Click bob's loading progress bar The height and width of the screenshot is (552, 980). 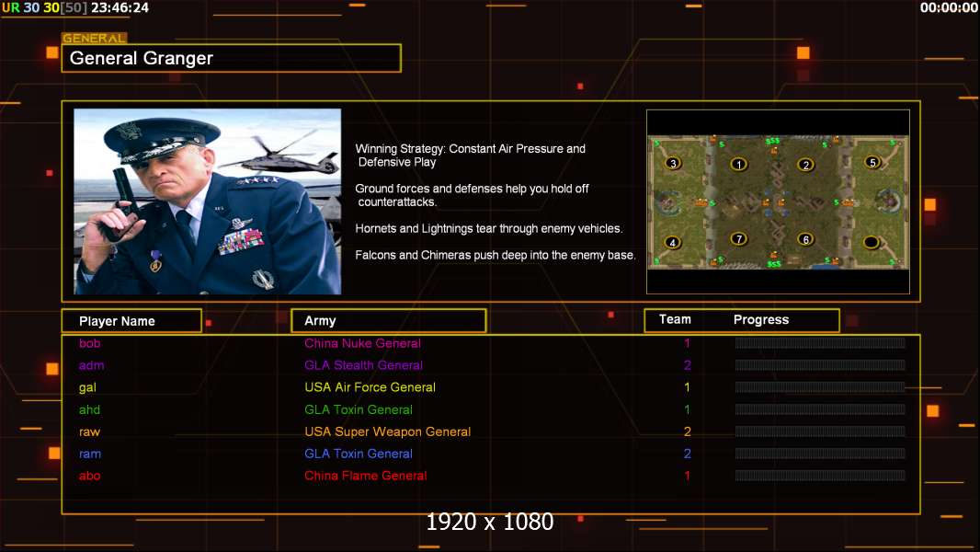point(820,343)
